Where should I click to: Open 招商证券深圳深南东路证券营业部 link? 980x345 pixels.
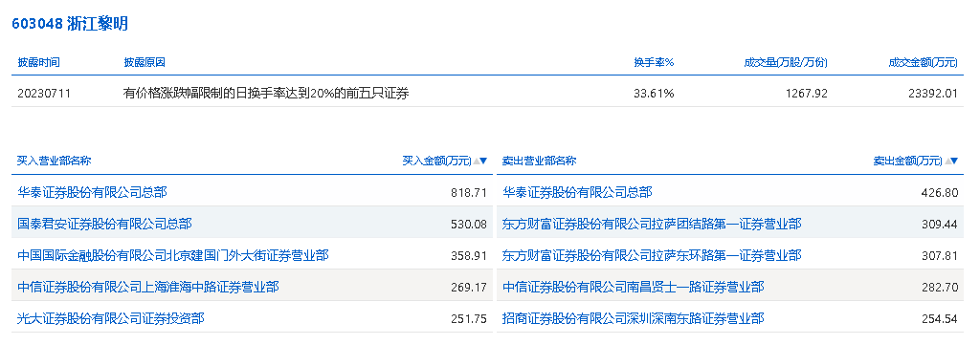(x=634, y=319)
